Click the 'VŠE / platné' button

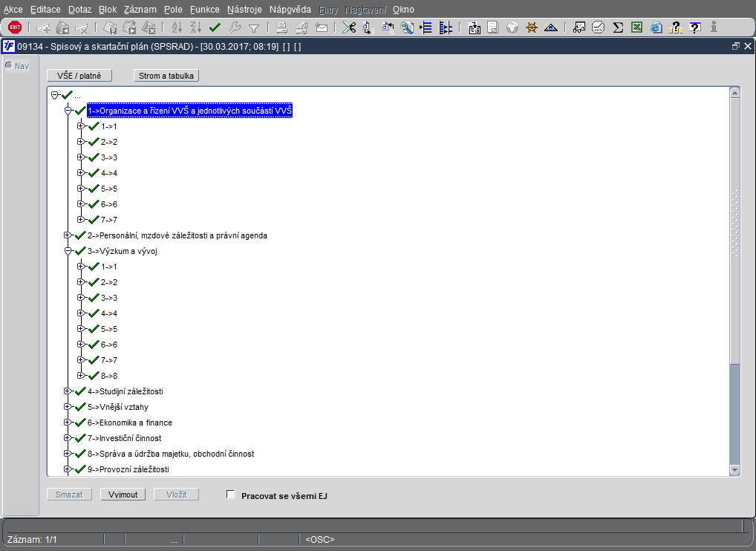point(79,76)
